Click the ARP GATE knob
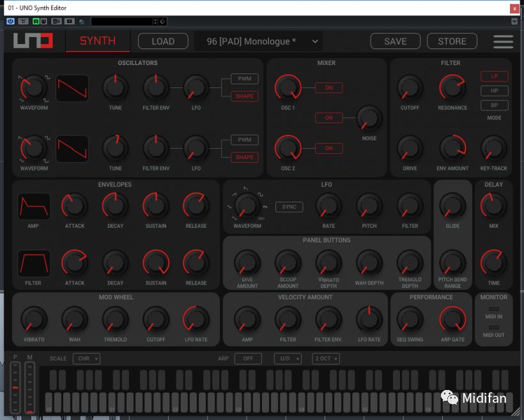The width and height of the screenshot is (524, 420). (x=452, y=320)
